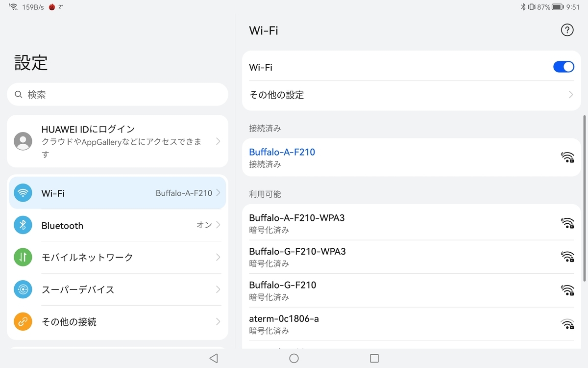The width and height of the screenshot is (588, 368).
Task: Click the green mobile network icon
Action: pos(23,257)
